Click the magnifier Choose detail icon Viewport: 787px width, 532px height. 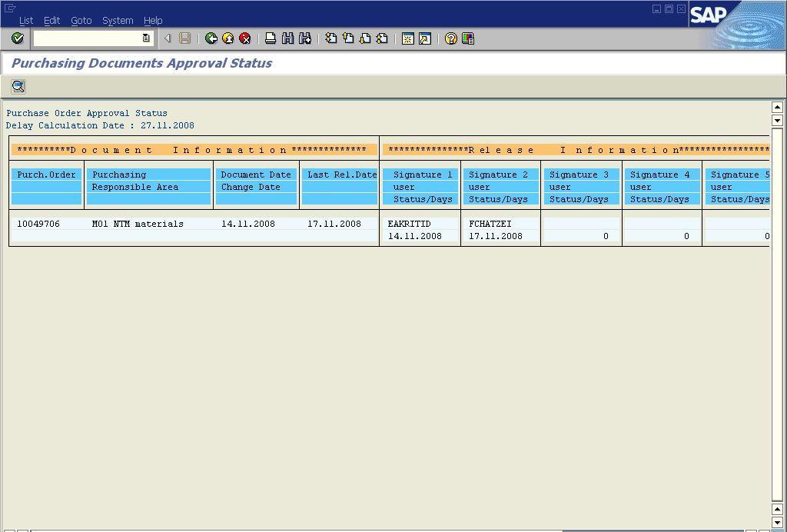point(18,87)
